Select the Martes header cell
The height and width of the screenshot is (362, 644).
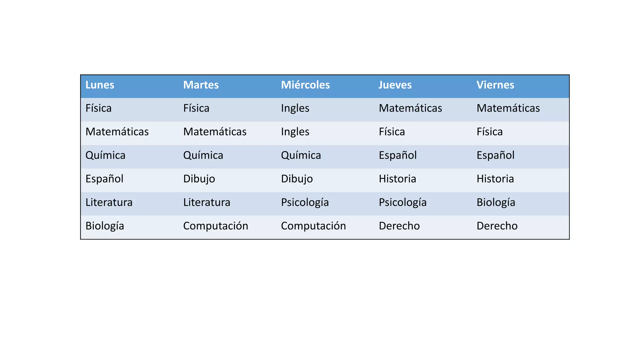201,85
